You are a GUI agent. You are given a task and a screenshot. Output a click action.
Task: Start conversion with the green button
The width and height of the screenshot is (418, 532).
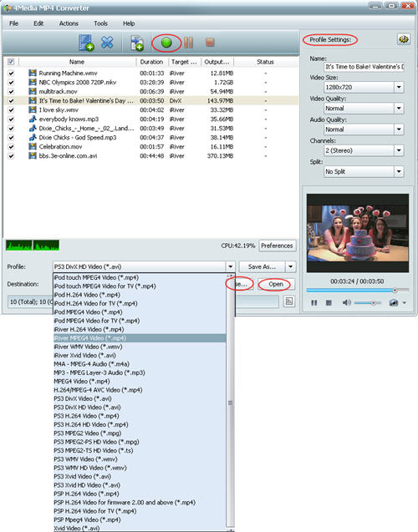[x=166, y=43]
